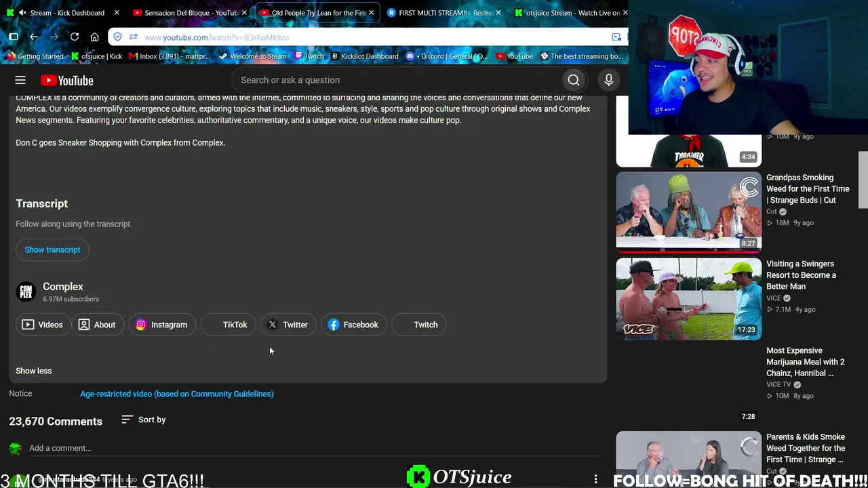Go to YouTube home via the logo
Viewport: 868px width, 488px height.
(66, 81)
